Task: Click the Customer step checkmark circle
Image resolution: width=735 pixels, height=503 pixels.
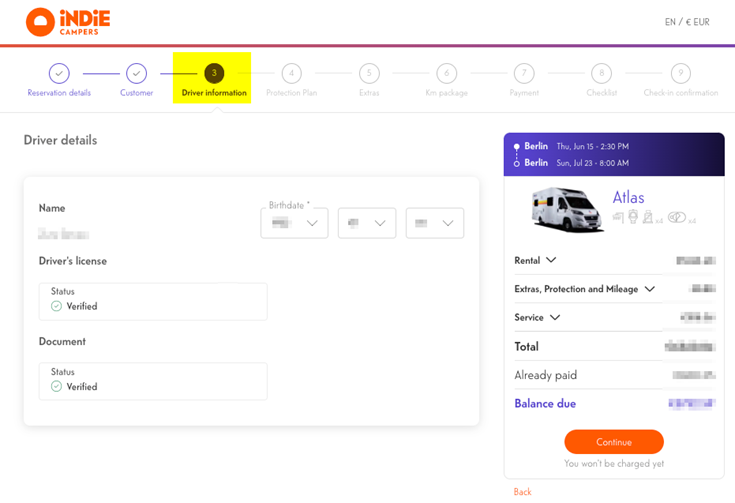Action: point(137,73)
